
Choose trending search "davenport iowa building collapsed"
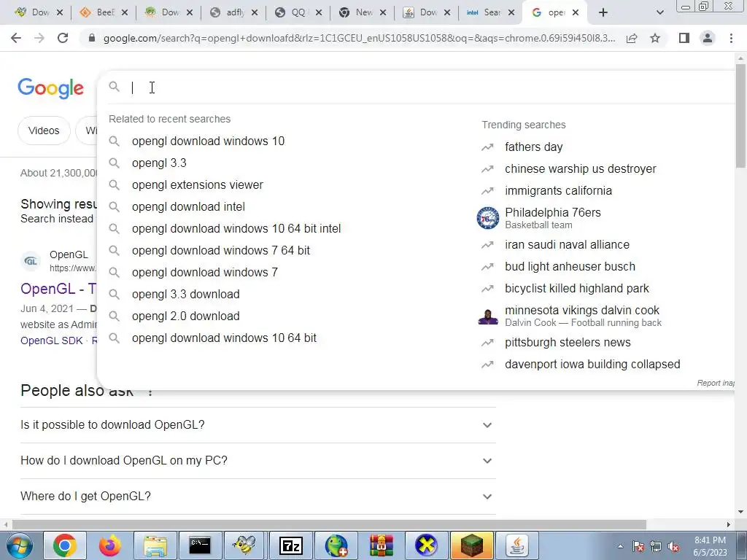592,365
